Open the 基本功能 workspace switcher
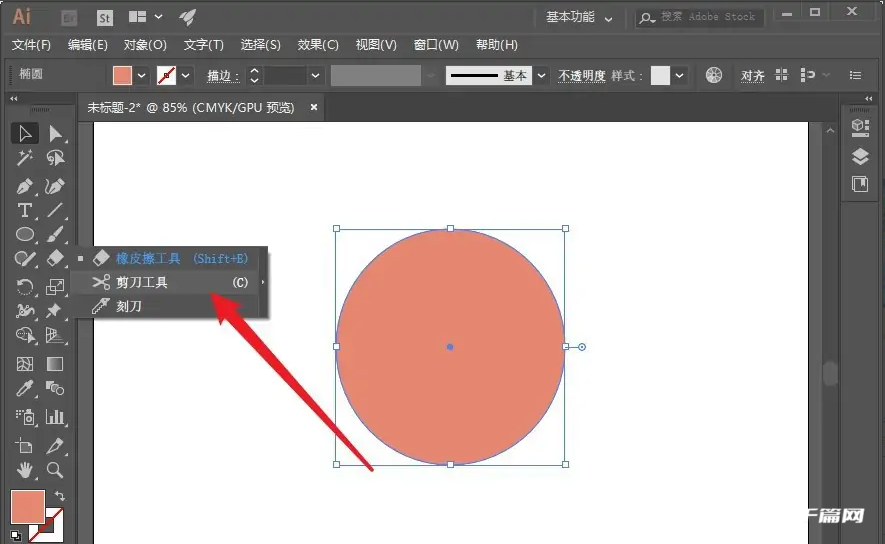The width and height of the screenshot is (885, 544). [x=579, y=17]
